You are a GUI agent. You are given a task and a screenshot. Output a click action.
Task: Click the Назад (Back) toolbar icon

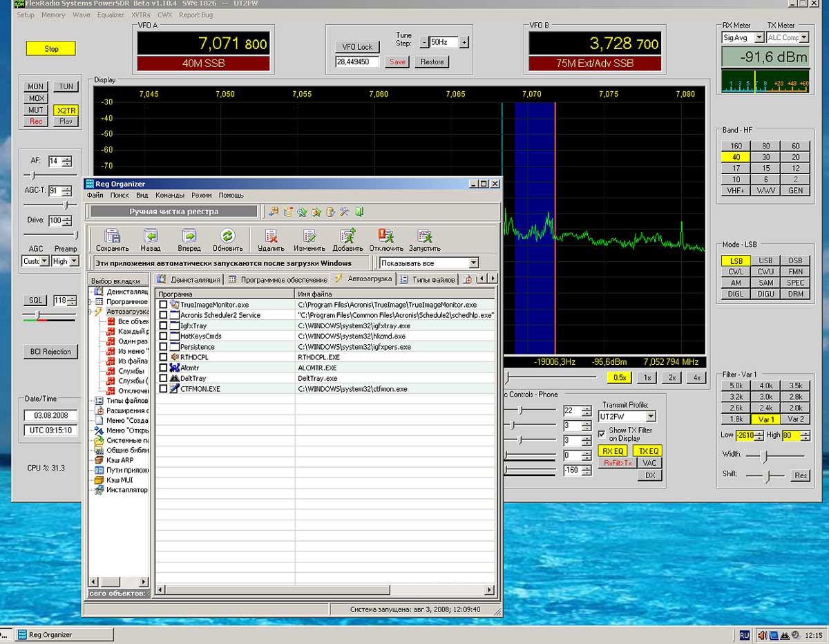tap(151, 236)
